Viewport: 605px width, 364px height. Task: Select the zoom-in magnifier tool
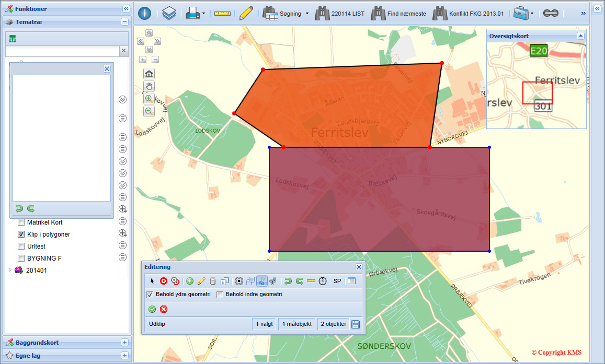coord(149,99)
